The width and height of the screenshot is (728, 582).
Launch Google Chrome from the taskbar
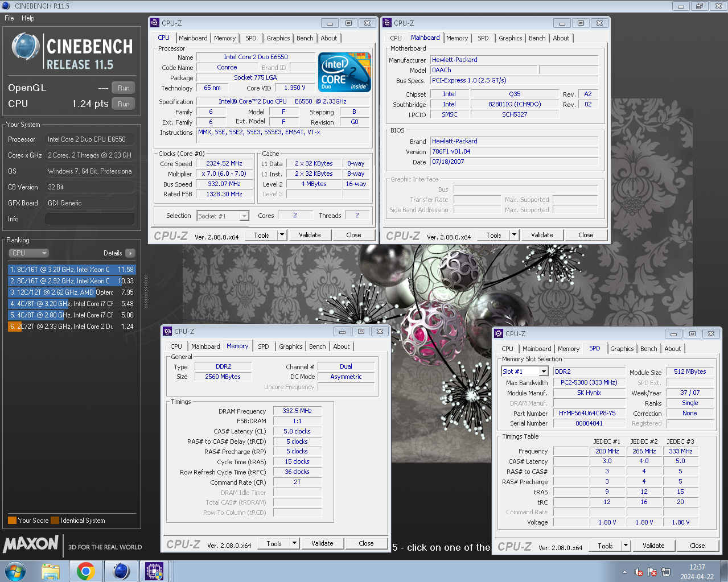86,571
